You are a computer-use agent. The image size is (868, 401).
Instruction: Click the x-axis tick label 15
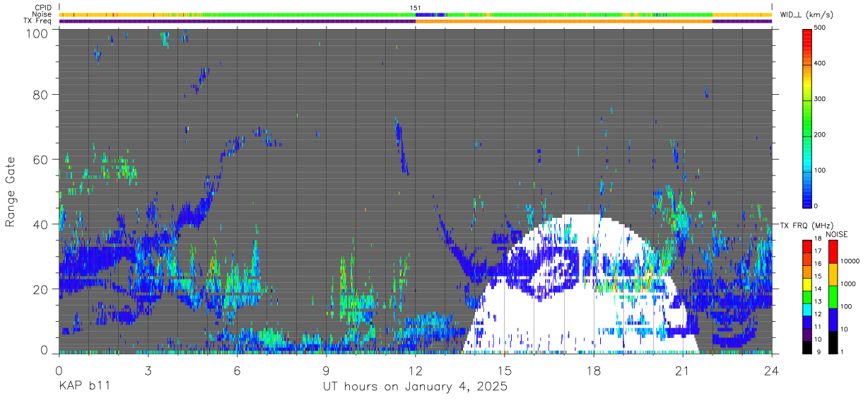(x=505, y=371)
